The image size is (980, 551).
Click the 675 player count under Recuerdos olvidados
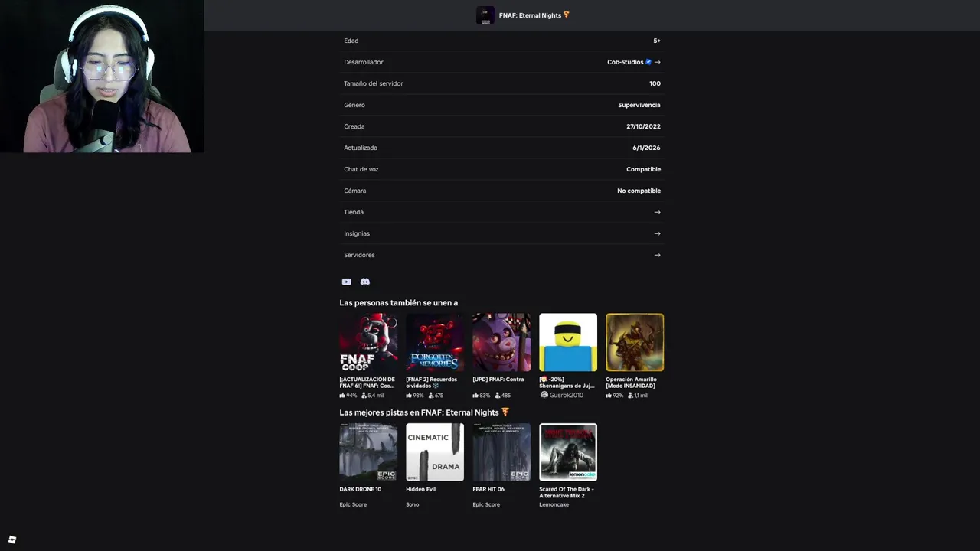(436, 396)
